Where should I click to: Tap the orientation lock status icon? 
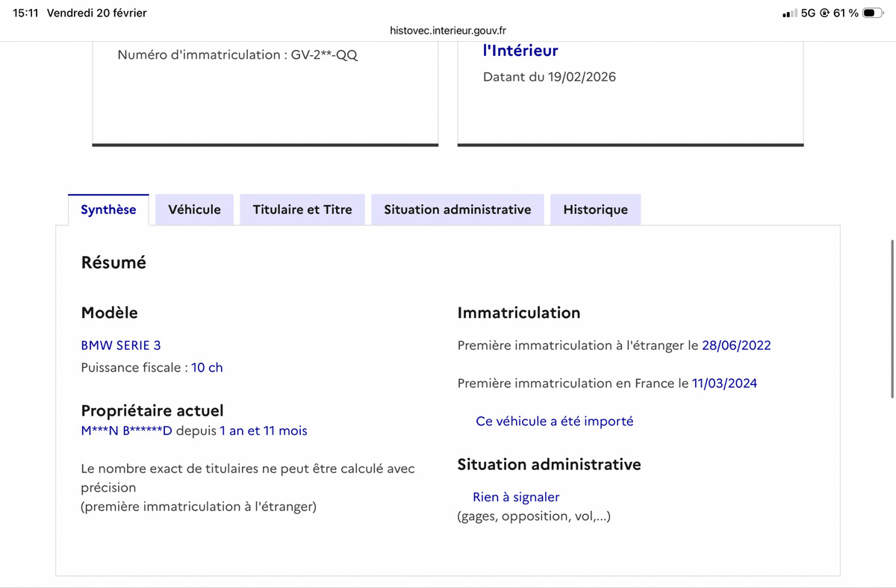(x=824, y=13)
